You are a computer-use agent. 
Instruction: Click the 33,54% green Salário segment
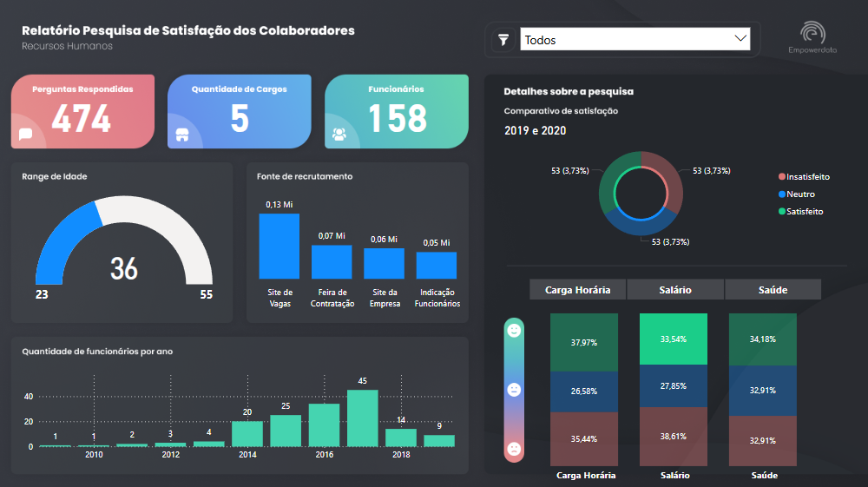click(x=675, y=339)
